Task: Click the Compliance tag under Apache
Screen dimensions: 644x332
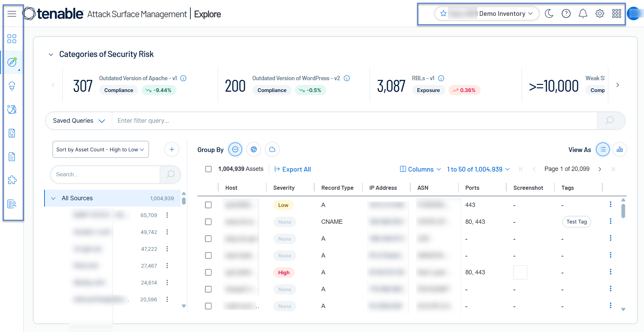Action: pos(119,90)
